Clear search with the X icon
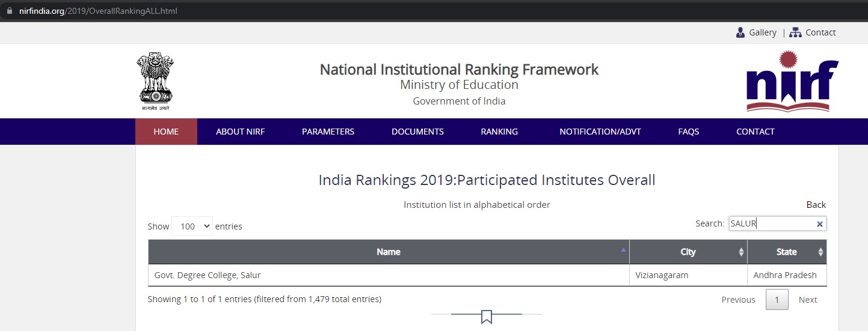Screen dimensions: 868x331 coord(819,224)
